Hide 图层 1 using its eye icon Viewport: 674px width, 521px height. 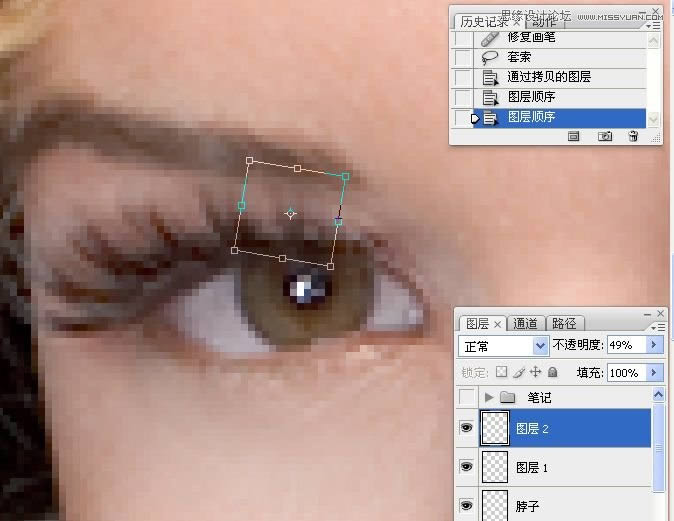(x=466, y=467)
